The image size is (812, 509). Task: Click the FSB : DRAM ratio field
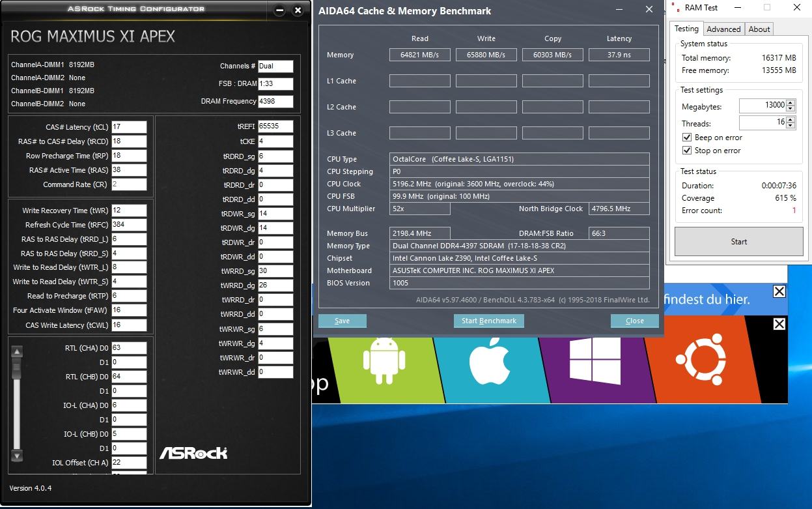click(x=275, y=84)
